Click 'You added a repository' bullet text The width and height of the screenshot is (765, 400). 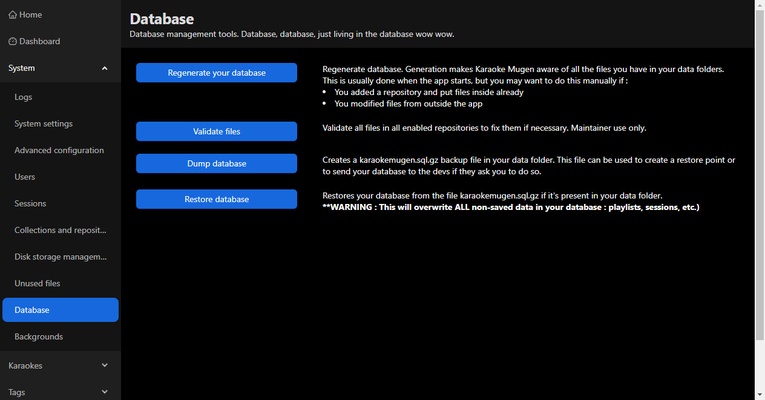[x=429, y=92]
